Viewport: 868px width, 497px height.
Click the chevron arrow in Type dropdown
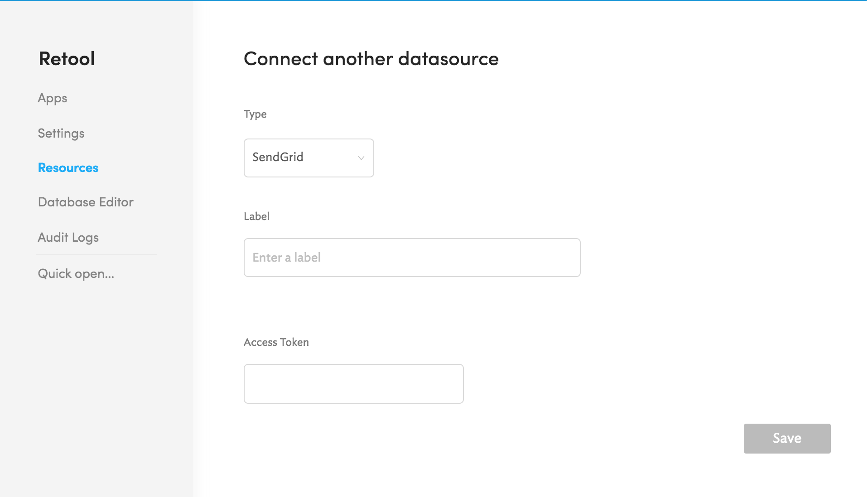tap(361, 158)
